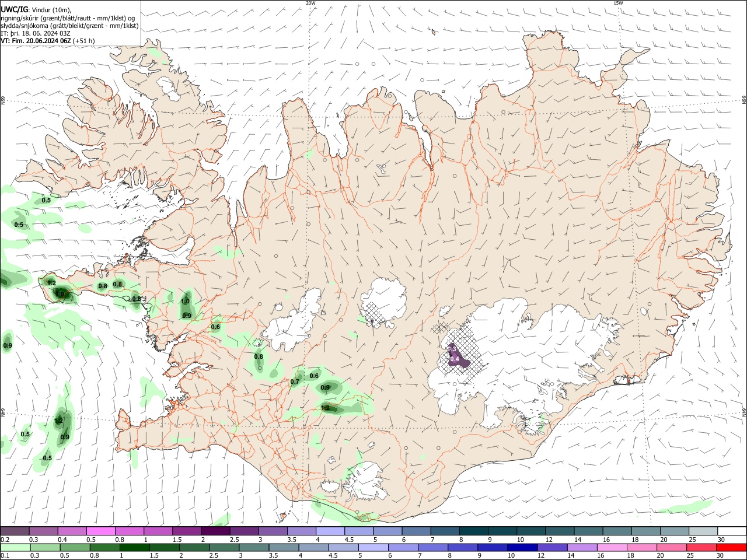Pick bottom legend swatch starting at 2.5
Viewport: 747px width, 560px height.
point(224,548)
